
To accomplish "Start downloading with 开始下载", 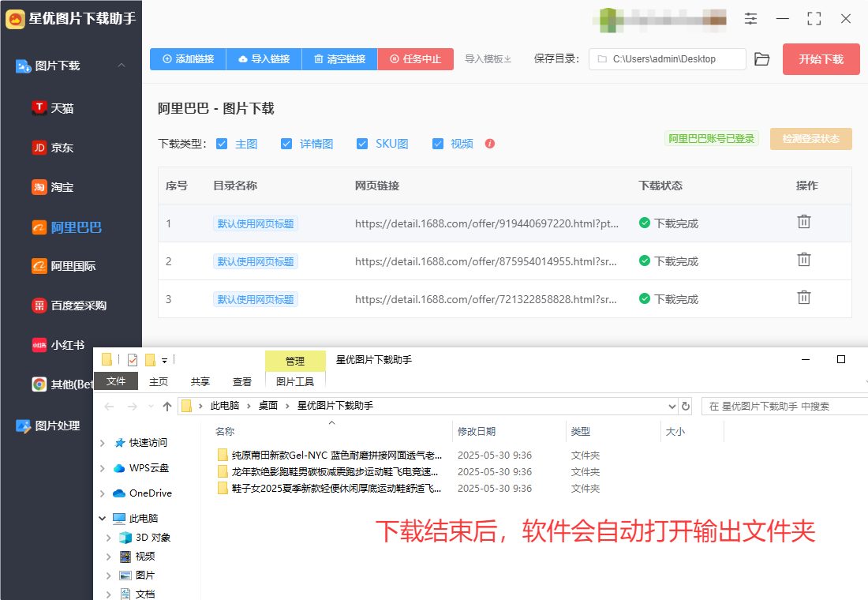I will (x=821, y=59).
